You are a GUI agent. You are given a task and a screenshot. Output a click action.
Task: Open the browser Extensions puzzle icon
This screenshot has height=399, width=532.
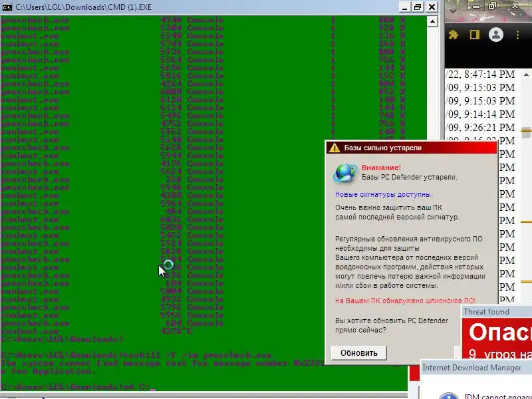point(454,35)
